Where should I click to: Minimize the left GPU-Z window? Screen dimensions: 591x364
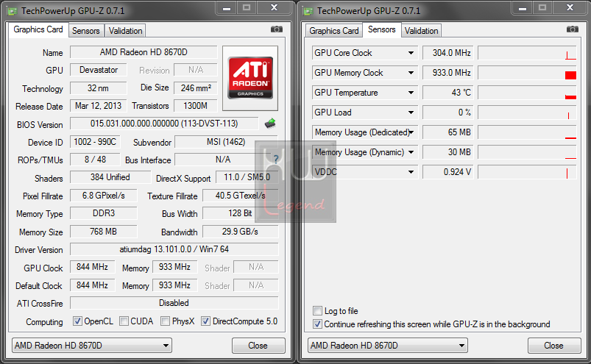pos(227,8)
